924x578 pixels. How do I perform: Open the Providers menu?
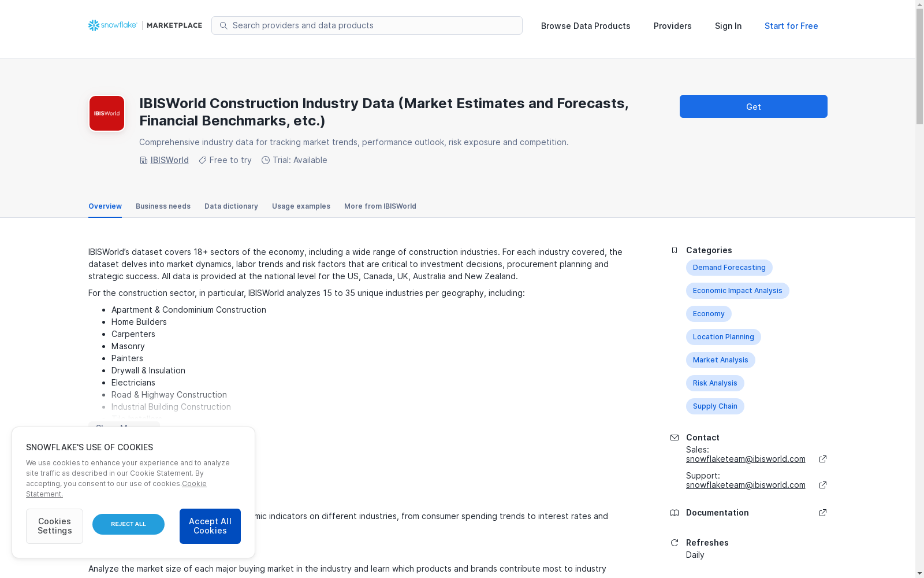click(673, 26)
